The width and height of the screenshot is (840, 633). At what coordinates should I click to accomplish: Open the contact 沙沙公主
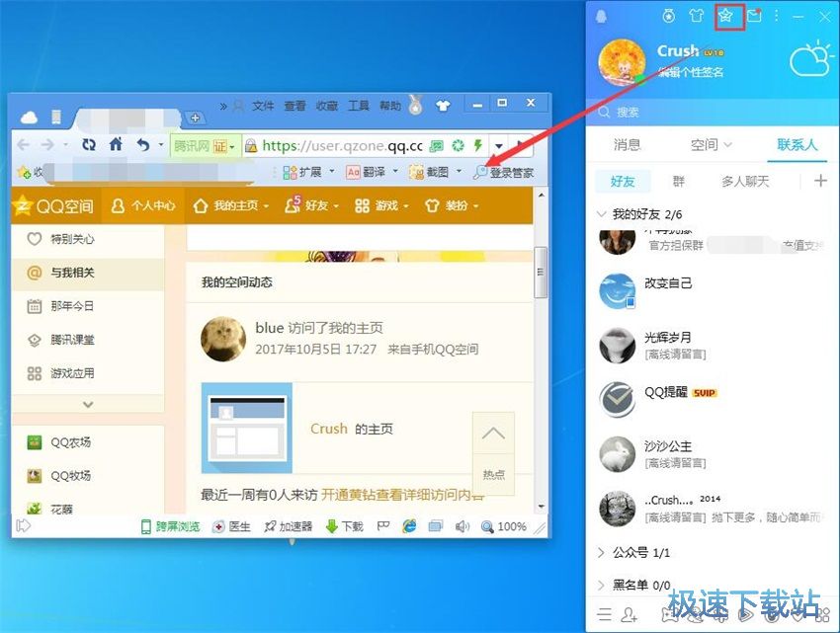pyautogui.click(x=713, y=453)
